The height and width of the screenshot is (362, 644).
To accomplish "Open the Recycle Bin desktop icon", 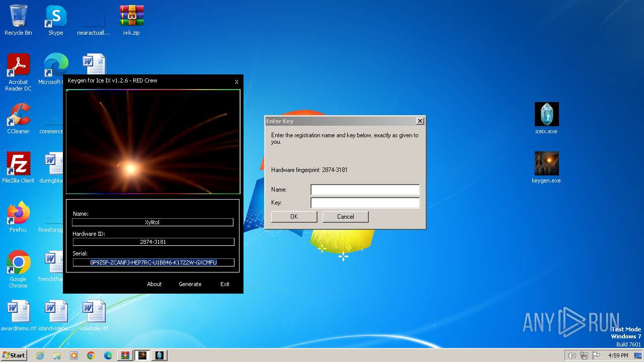I will 18,20.
